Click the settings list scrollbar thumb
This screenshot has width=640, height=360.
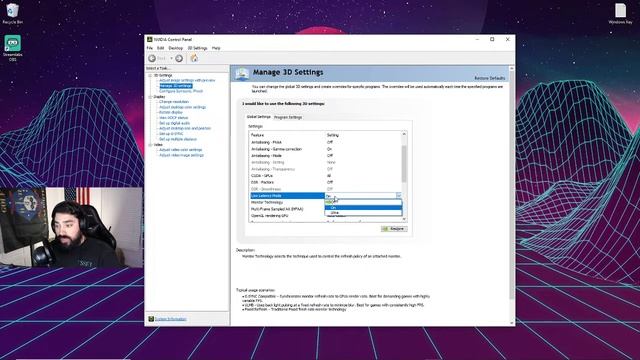(x=404, y=164)
